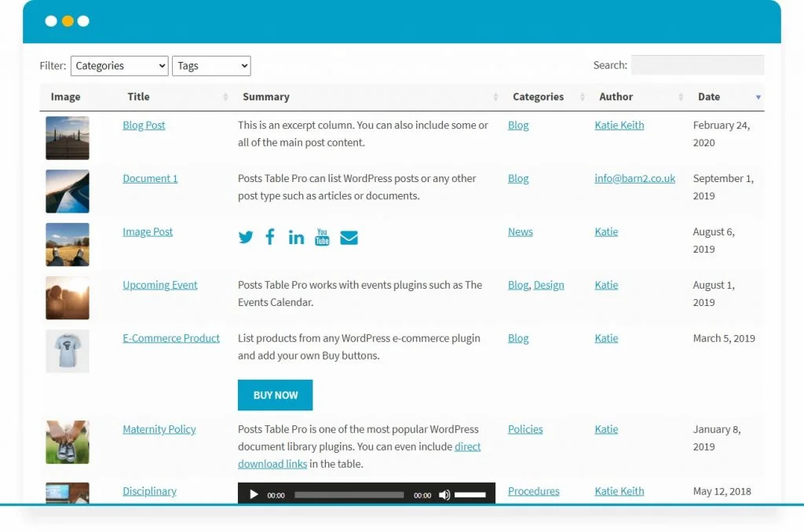Click the info@barn2.co.uk author link
804x532 pixels.
634,178
